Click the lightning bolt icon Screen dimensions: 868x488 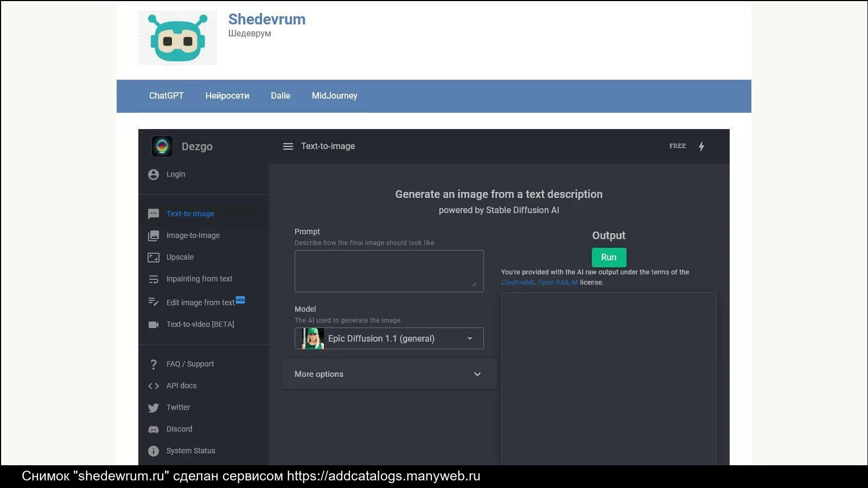click(701, 146)
